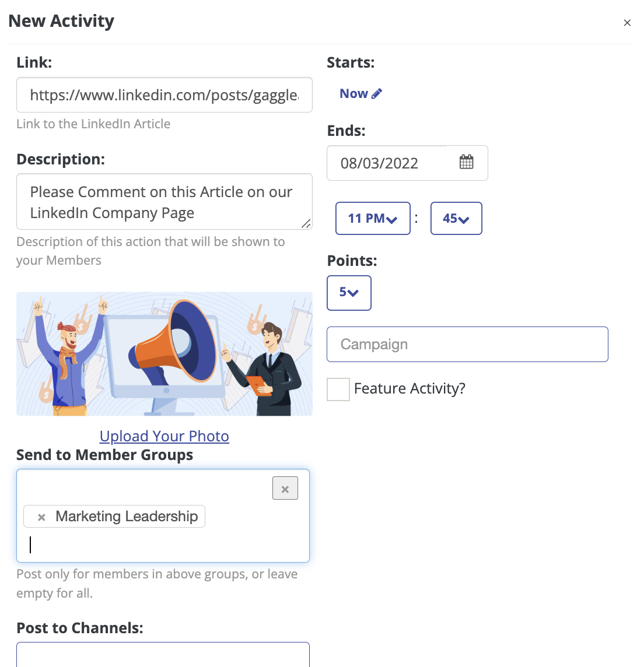Click the Campaign input field
Viewport: 644px width, 667px height.
pos(467,344)
